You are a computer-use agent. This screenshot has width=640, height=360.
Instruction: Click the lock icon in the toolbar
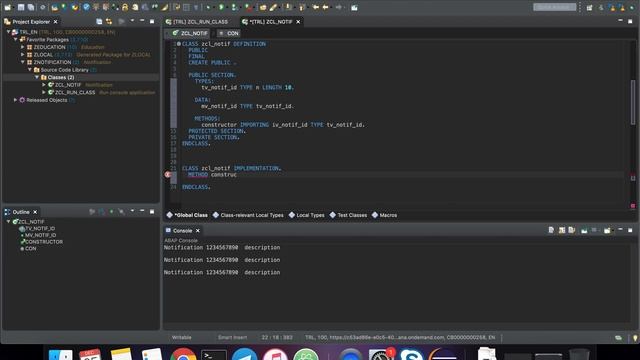coord(125,7)
